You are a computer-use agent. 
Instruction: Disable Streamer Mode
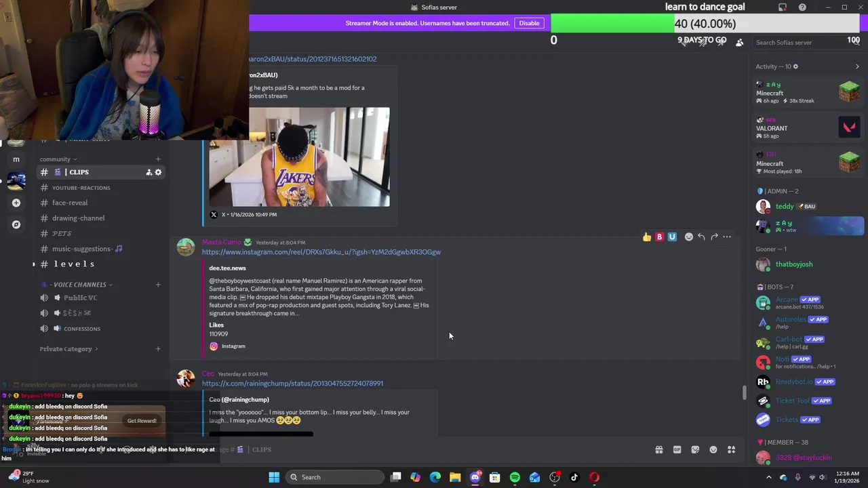click(529, 23)
